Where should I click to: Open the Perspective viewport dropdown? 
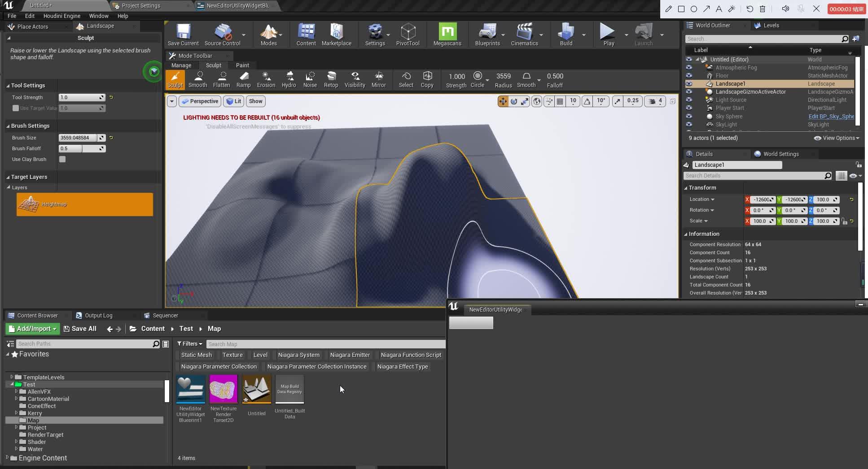(200, 101)
